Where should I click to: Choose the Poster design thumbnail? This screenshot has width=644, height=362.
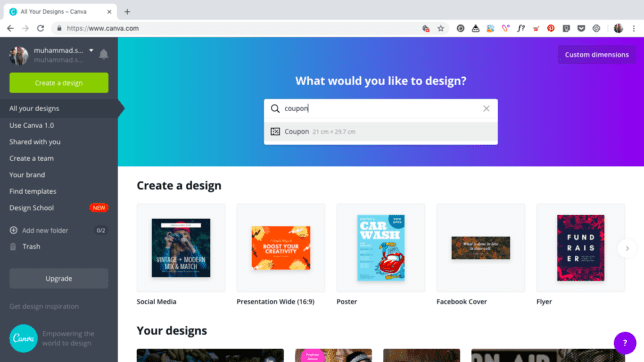pyautogui.click(x=381, y=248)
